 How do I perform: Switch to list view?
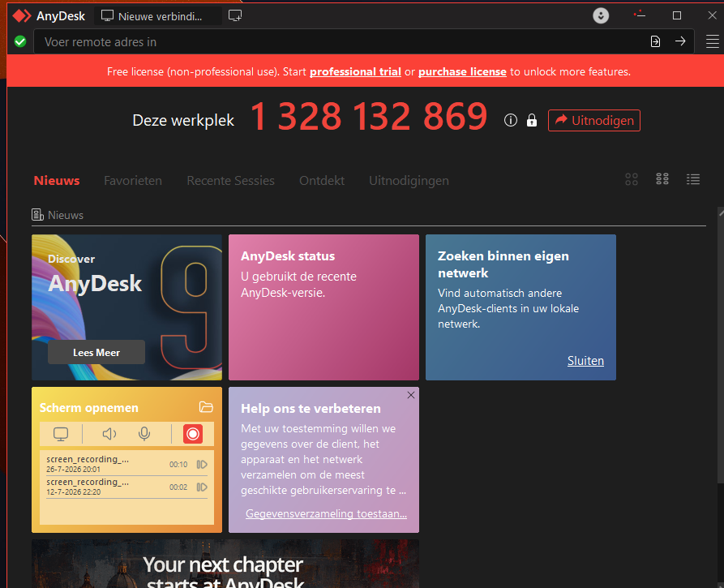tap(692, 179)
